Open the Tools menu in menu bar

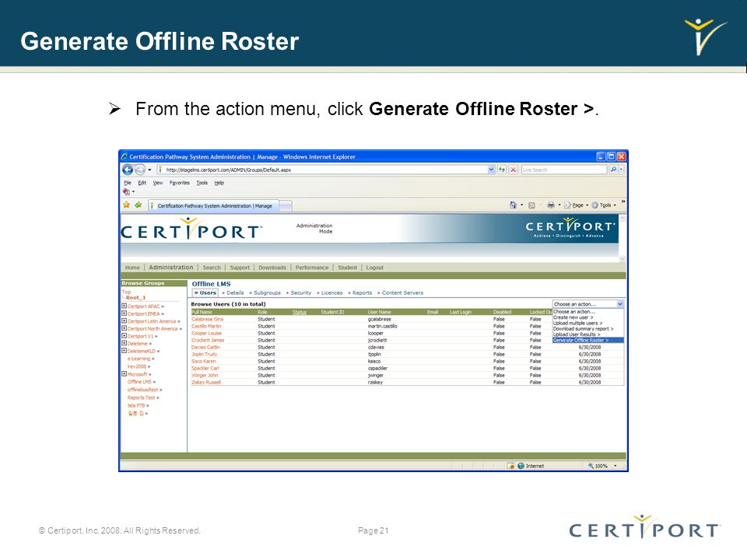(202, 183)
